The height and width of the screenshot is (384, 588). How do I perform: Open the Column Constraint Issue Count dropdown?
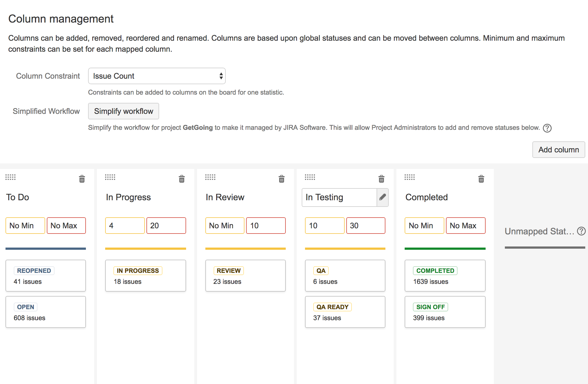(157, 76)
